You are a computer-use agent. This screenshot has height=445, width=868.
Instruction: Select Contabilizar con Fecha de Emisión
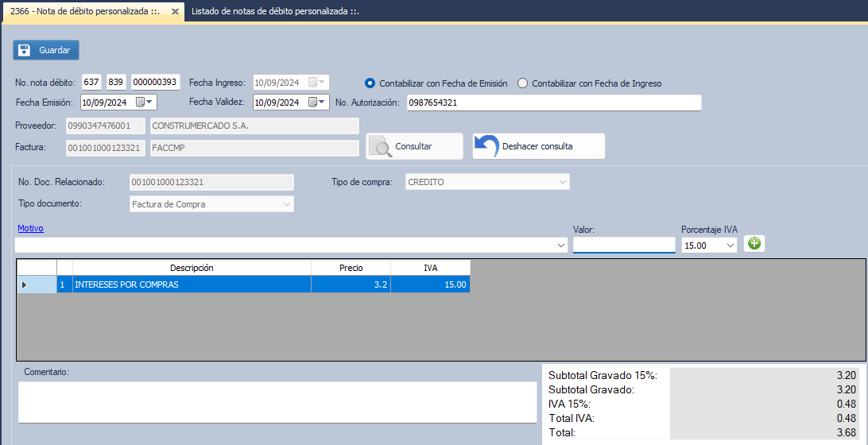point(370,83)
